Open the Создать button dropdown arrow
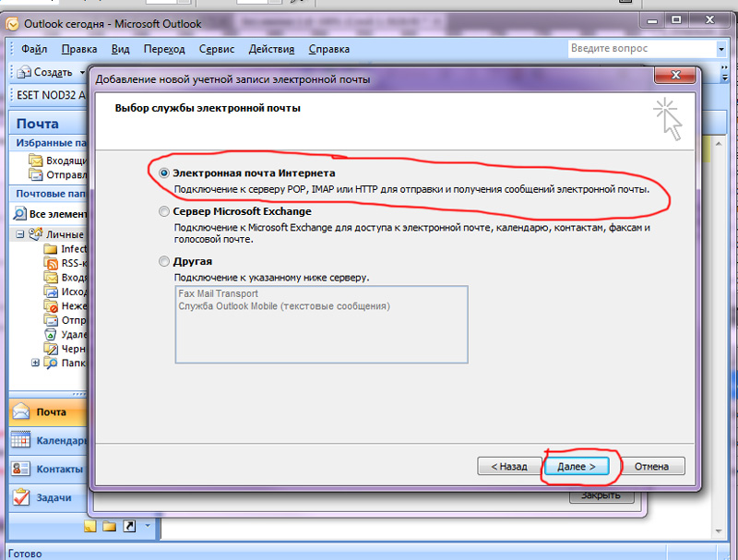 pyautogui.click(x=83, y=72)
